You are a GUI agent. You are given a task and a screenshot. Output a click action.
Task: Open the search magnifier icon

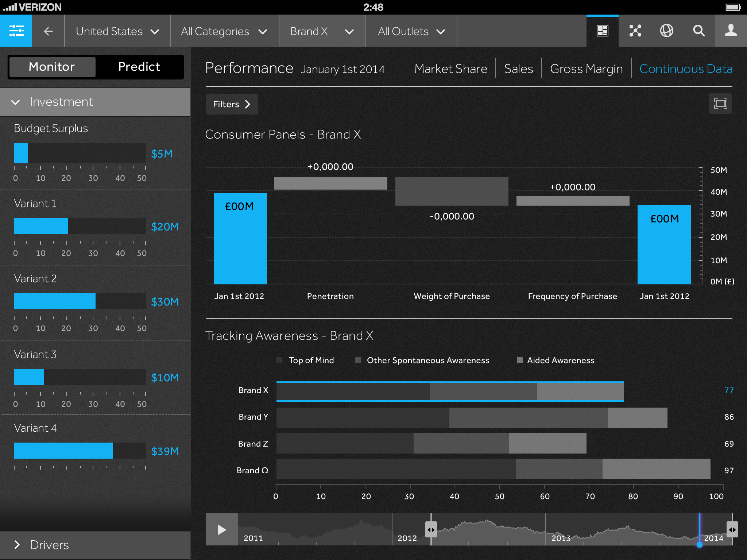(x=698, y=31)
